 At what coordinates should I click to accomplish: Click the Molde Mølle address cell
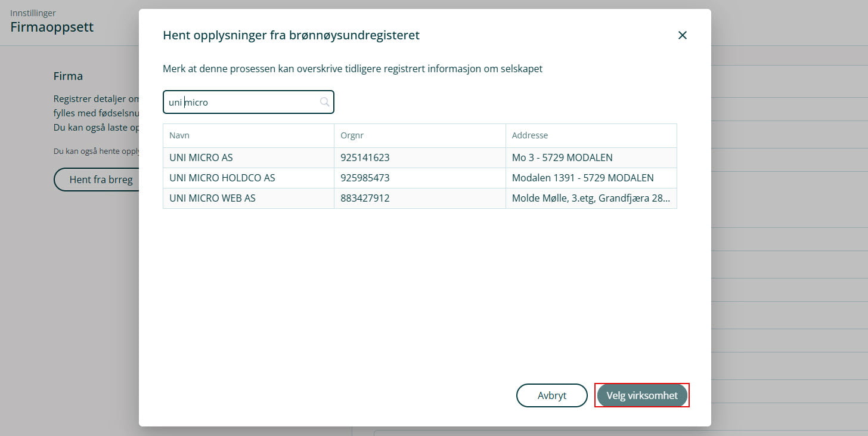coord(590,198)
